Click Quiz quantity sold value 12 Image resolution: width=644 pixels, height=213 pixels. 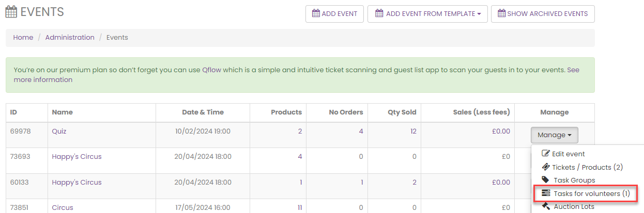[x=413, y=132]
